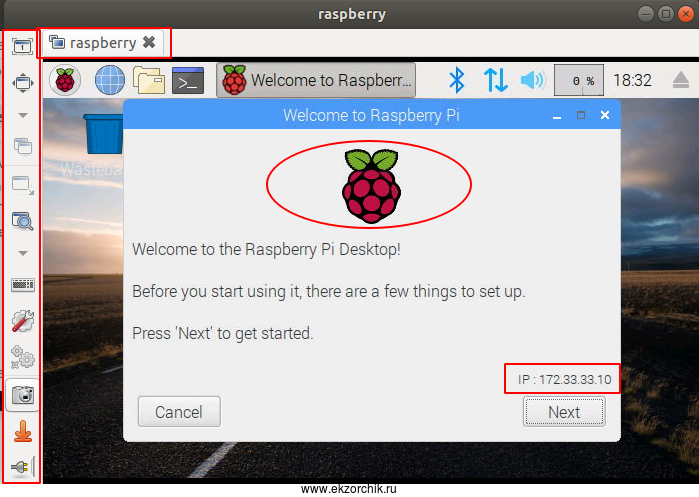Click the 'Welcome to the Raspberry Pi Desktop!' text
The height and width of the screenshot is (497, 699).
click(x=267, y=249)
